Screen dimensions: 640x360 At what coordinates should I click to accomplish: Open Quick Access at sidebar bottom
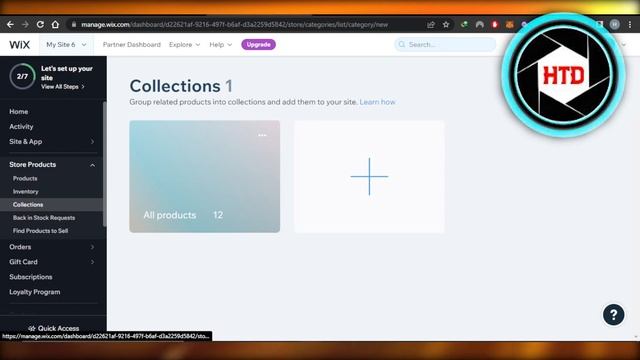(x=53, y=328)
